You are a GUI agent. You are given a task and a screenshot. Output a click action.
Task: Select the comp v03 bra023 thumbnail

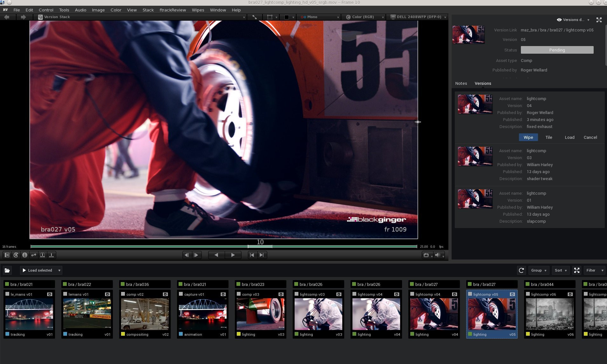tap(261, 314)
